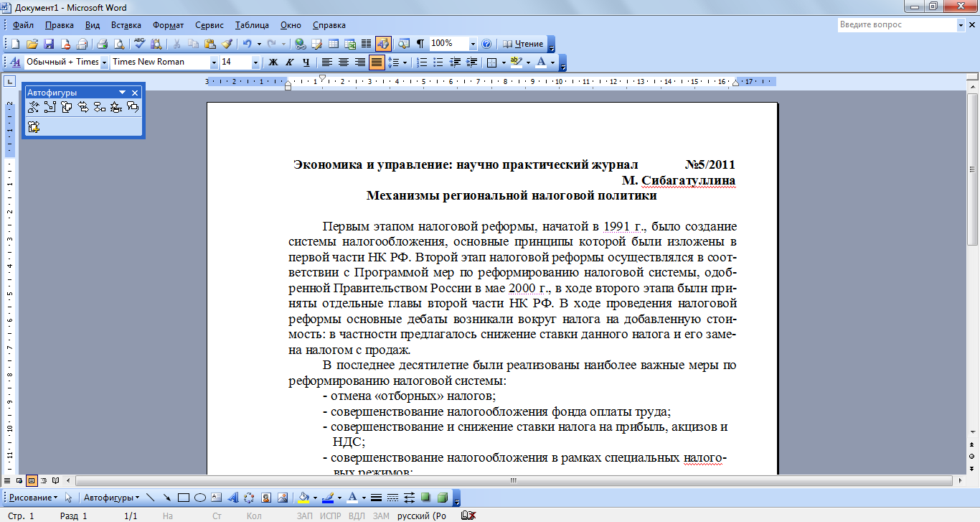980x522 pixels.
Task: Select the Flowchart autoshapes category
Action: (x=99, y=107)
